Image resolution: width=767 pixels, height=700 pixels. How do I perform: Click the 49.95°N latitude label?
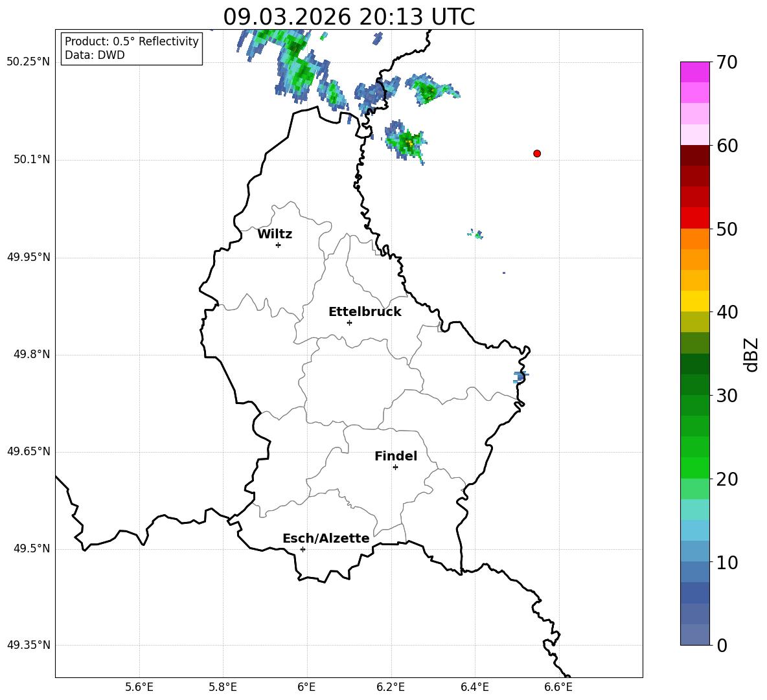[29, 257]
